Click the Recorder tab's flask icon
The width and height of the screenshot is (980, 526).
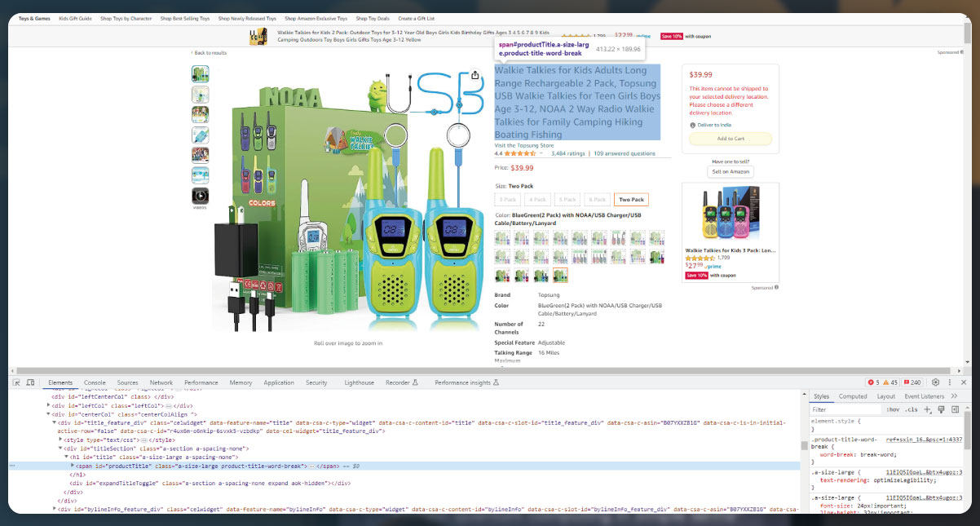[x=415, y=382]
